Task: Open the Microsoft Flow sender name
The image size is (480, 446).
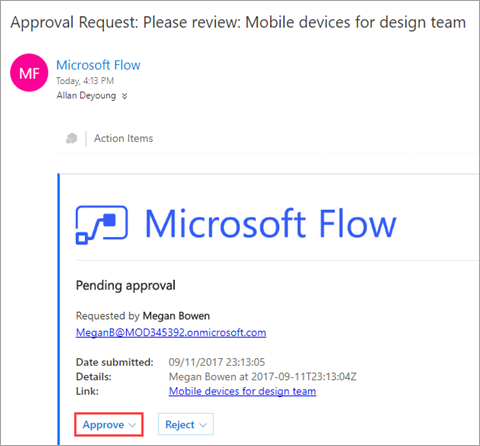Action: [98, 65]
